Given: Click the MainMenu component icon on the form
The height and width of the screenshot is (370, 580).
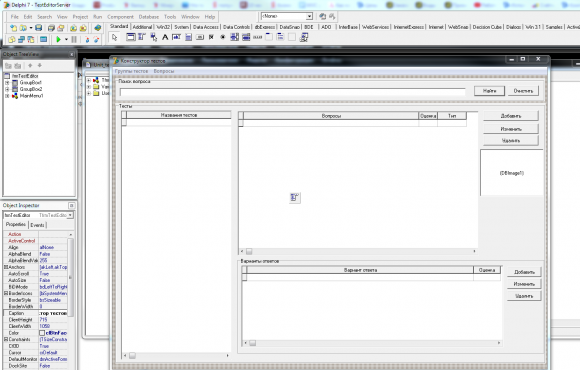Looking at the screenshot, I should click(x=294, y=198).
